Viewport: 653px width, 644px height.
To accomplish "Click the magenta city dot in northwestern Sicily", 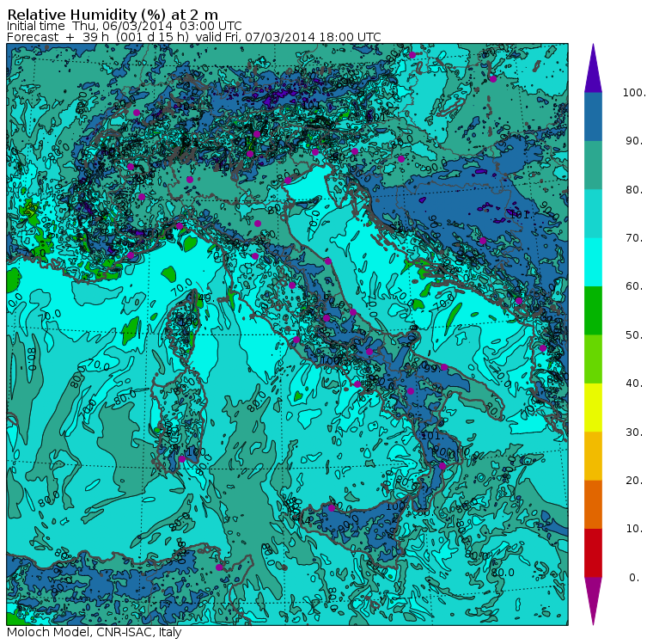I will (x=332, y=507).
